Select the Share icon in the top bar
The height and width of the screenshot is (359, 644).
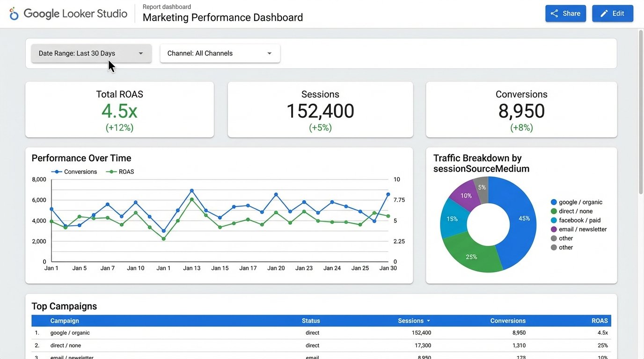coord(554,14)
